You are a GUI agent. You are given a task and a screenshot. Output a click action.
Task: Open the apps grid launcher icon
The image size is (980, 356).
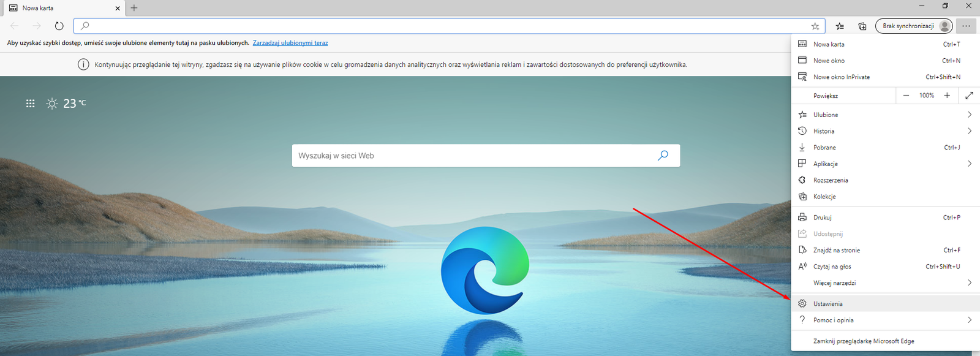coord(30,104)
